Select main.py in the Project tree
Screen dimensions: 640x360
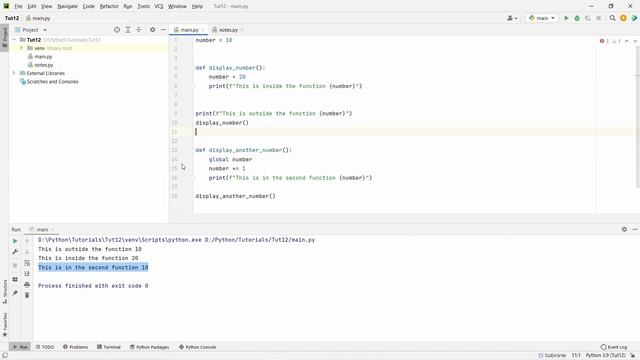click(x=43, y=57)
